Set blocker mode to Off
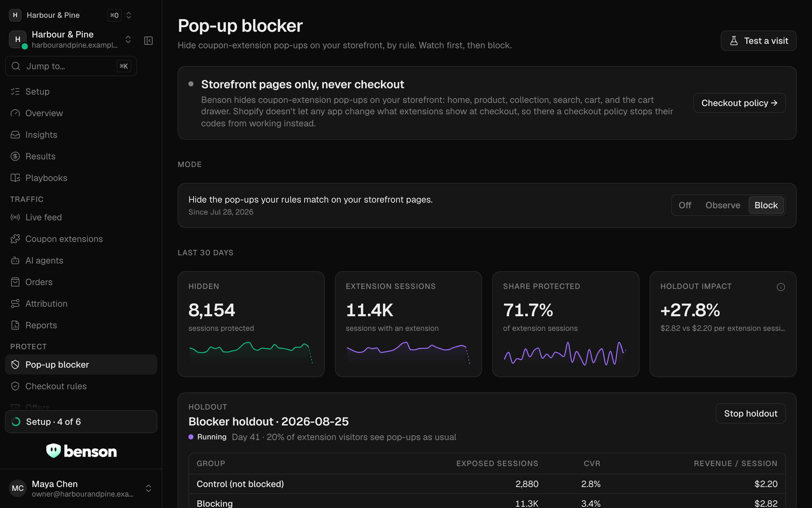Image resolution: width=812 pixels, height=508 pixels. (685, 205)
